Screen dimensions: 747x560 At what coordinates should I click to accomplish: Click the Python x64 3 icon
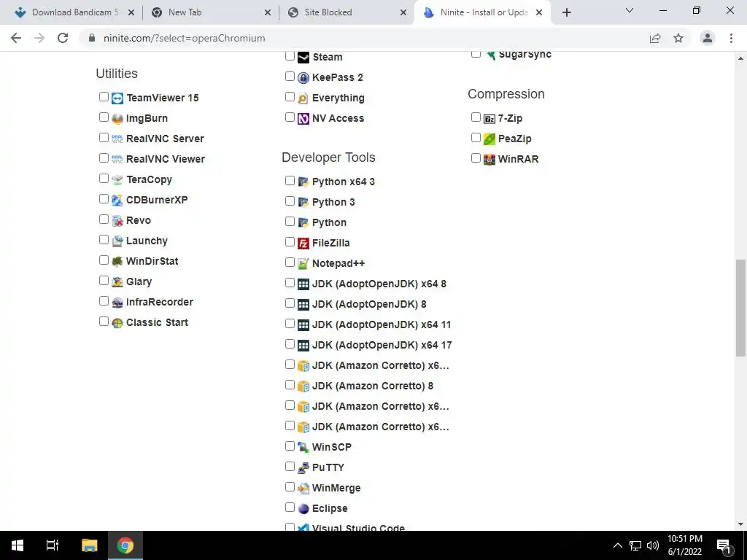(x=303, y=182)
